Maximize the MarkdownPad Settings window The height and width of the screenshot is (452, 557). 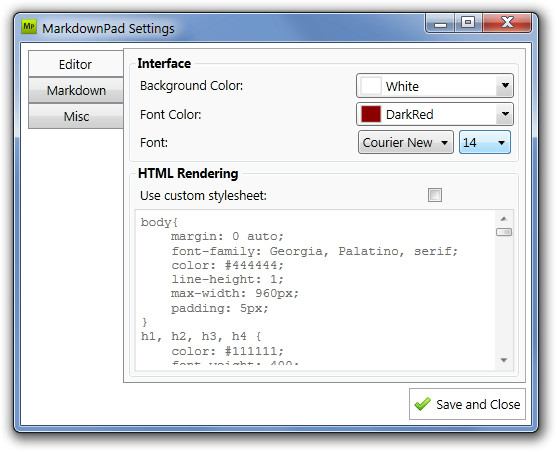point(468,23)
